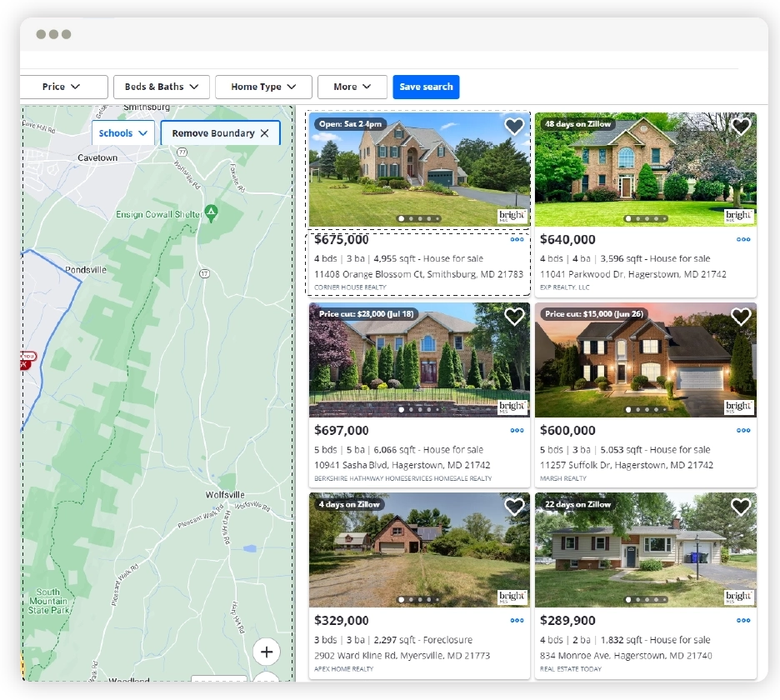Image resolution: width=780 pixels, height=700 pixels.
Task: Click carousel dots on Sasha Blvd photo
Action: [419, 409]
